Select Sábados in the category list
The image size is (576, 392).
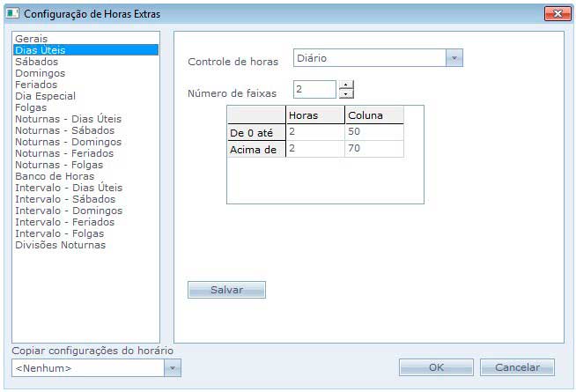37,62
